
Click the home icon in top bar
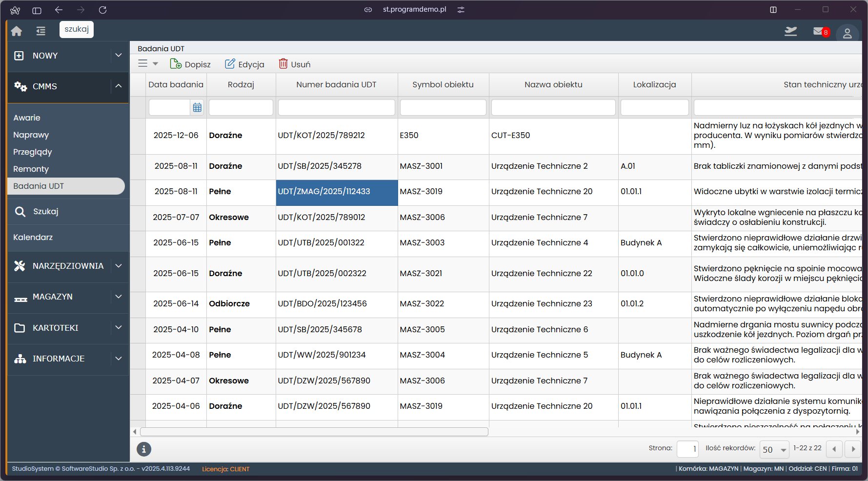tap(17, 31)
